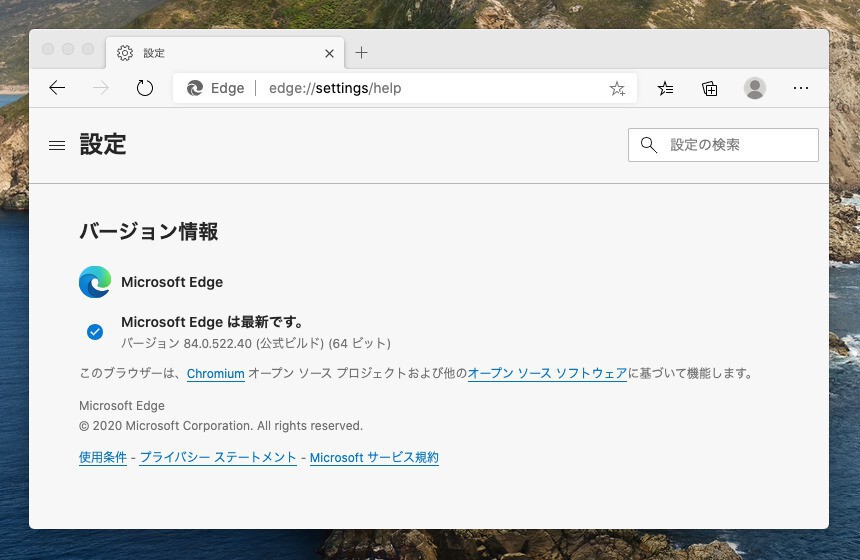Expand the settings hamburger menu

tap(57, 145)
